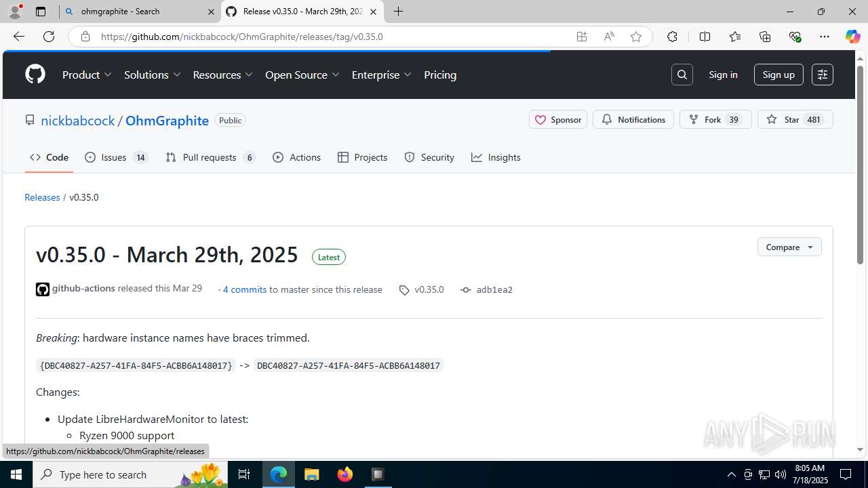Open Browser essentials heart icon
Image resolution: width=868 pixels, height=488 pixels.
coord(795,37)
